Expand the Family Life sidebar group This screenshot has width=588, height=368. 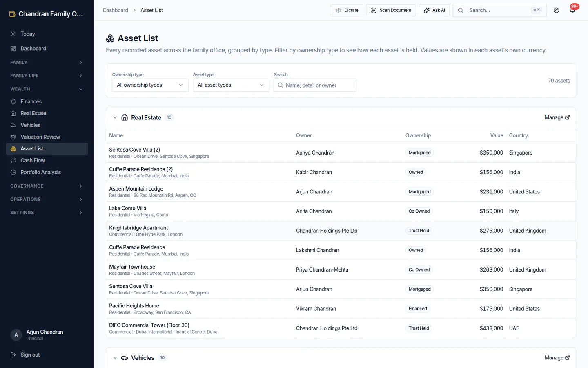(x=47, y=76)
